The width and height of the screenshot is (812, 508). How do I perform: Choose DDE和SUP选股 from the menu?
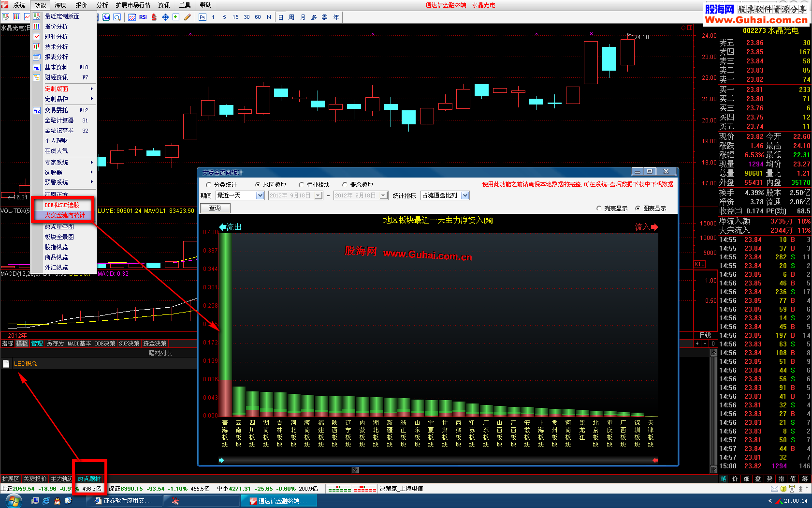pyautogui.click(x=62, y=205)
